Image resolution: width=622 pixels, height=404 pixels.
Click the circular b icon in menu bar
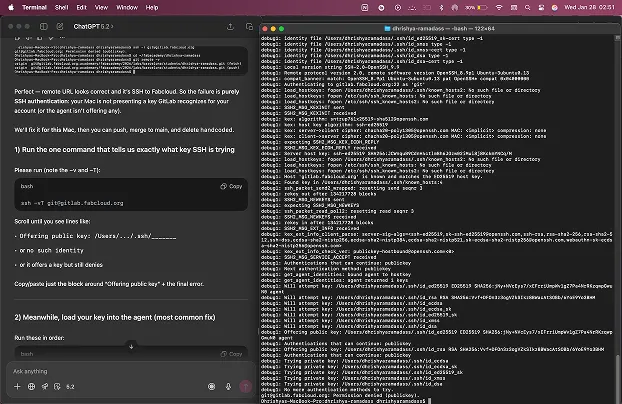tap(381, 7)
